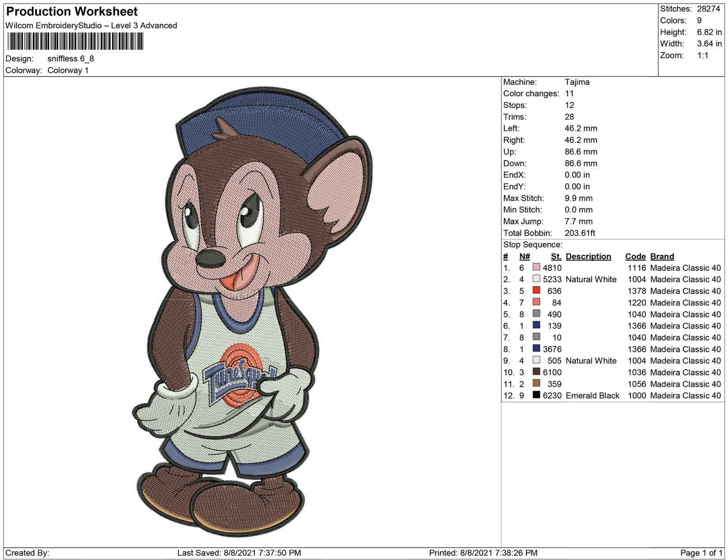
Task: Pick the gray swatch beside stitch count 10
Action: (x=537, y=337)
